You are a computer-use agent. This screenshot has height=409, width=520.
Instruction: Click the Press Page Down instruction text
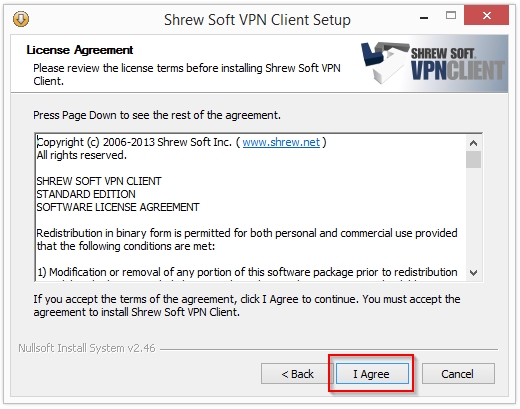point(157,115)
